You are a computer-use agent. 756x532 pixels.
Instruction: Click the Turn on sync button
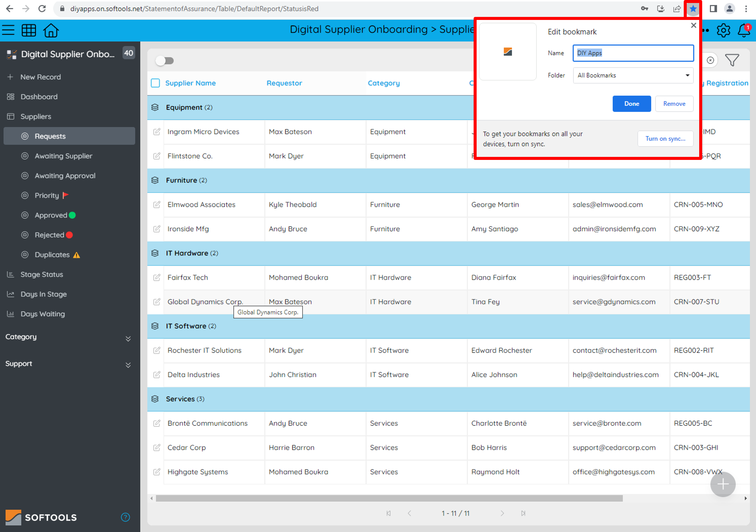click(x=665, y=139)
